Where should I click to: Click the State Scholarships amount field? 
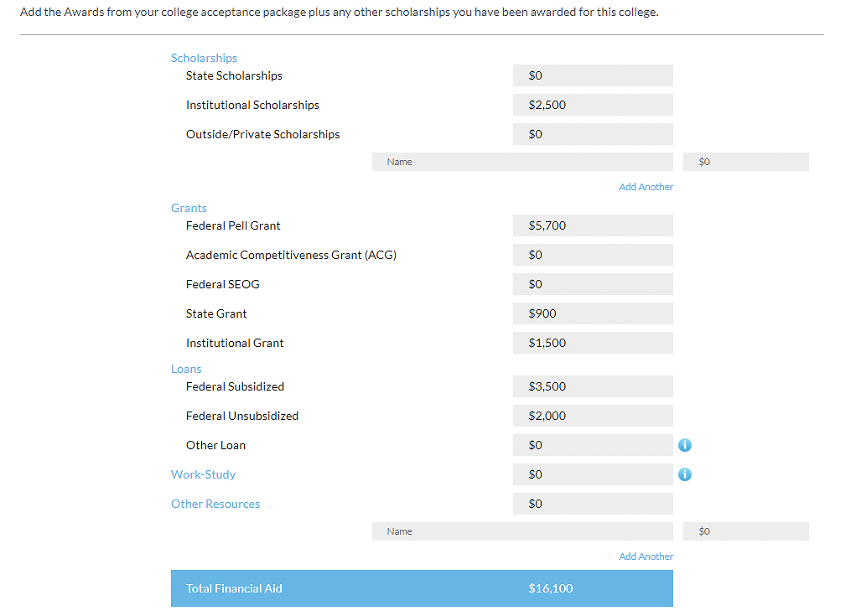pos(593,75)
